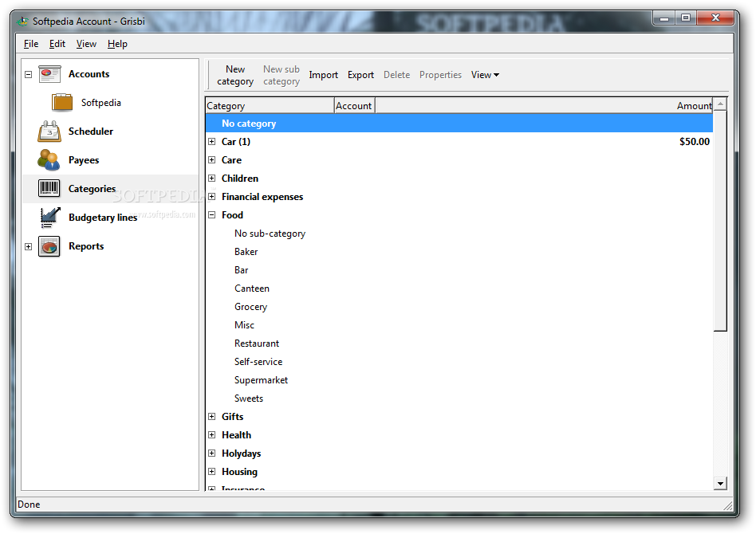Select the Self-service sub-category

258,362
